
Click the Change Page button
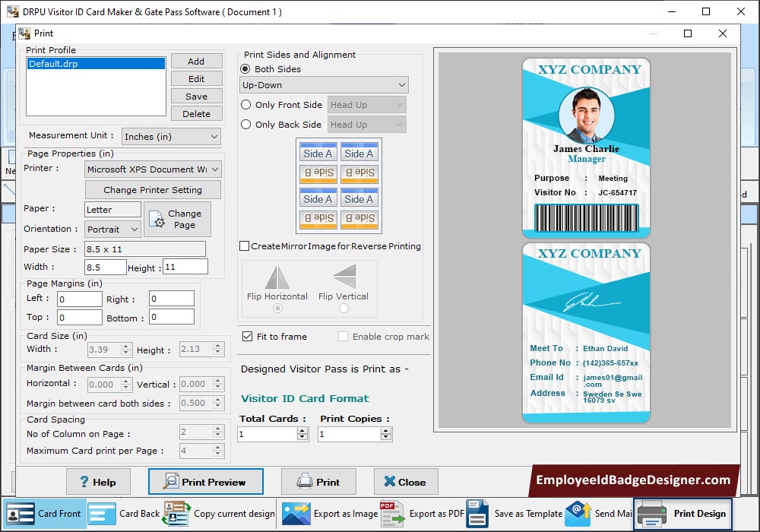[177, 219]
